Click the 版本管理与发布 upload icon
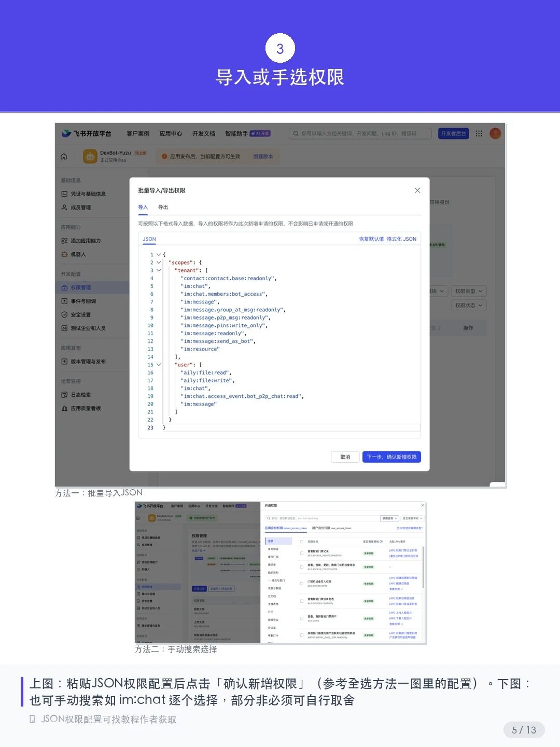 tap(64, 362)
